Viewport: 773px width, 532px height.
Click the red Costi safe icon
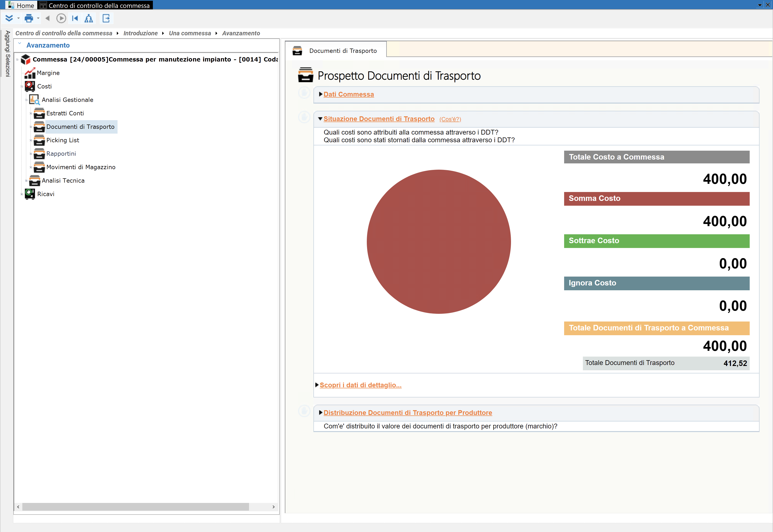tap(30, 87)
